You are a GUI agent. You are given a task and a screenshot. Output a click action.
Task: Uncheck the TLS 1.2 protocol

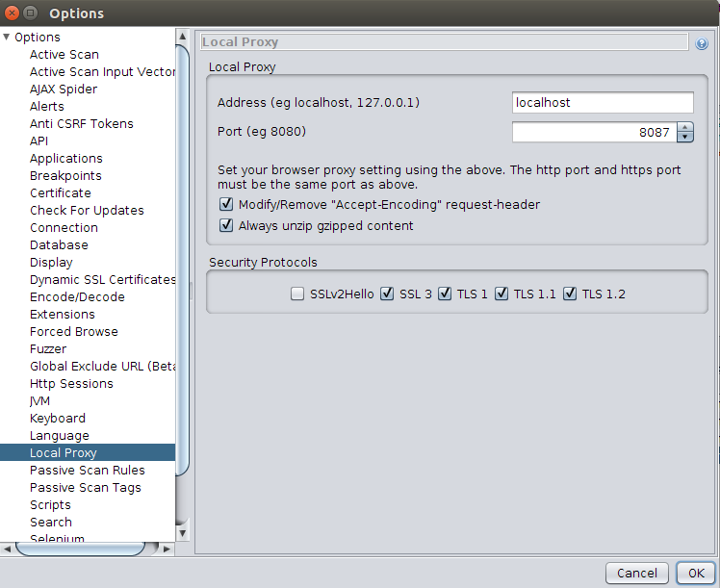570,294
